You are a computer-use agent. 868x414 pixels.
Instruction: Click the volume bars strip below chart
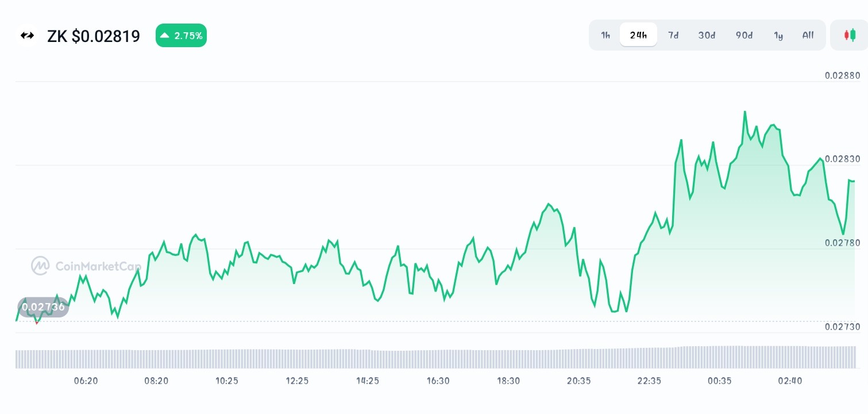[x=436, y=357]
